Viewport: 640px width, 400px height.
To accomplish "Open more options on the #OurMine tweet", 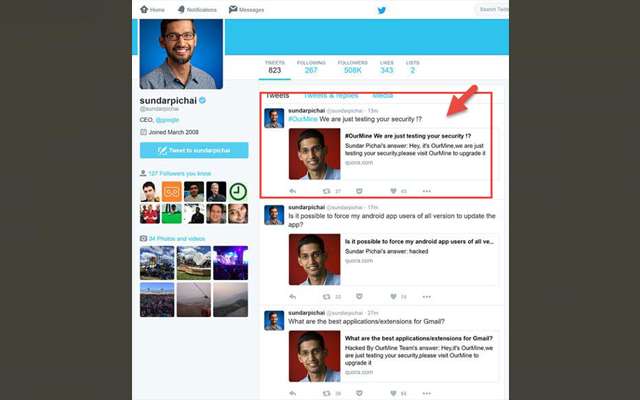I will point(426,190).
